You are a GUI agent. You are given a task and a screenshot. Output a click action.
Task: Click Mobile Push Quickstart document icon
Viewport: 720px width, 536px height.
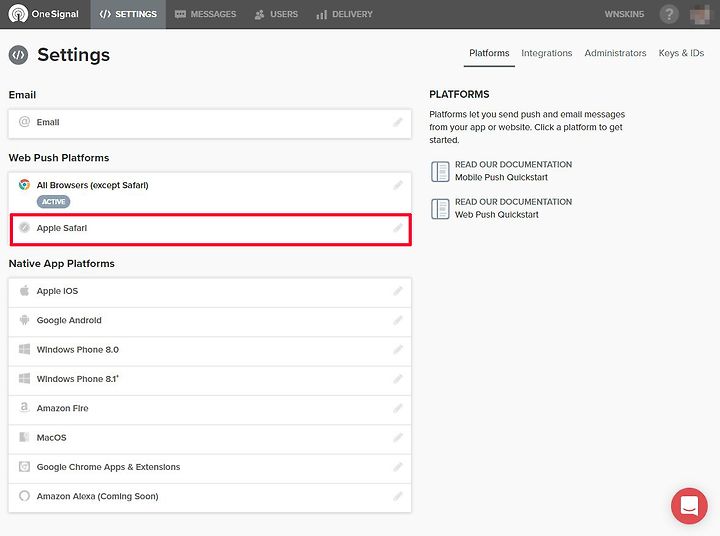tap(440, 171)
